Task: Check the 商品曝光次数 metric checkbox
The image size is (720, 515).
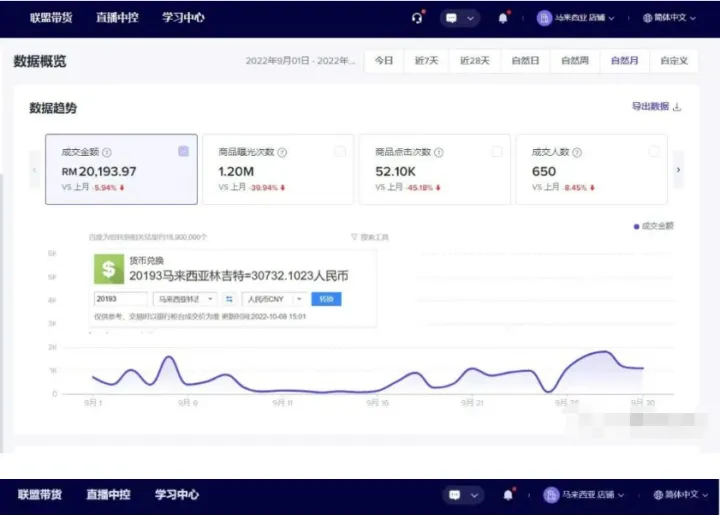Action: [340, 151]
